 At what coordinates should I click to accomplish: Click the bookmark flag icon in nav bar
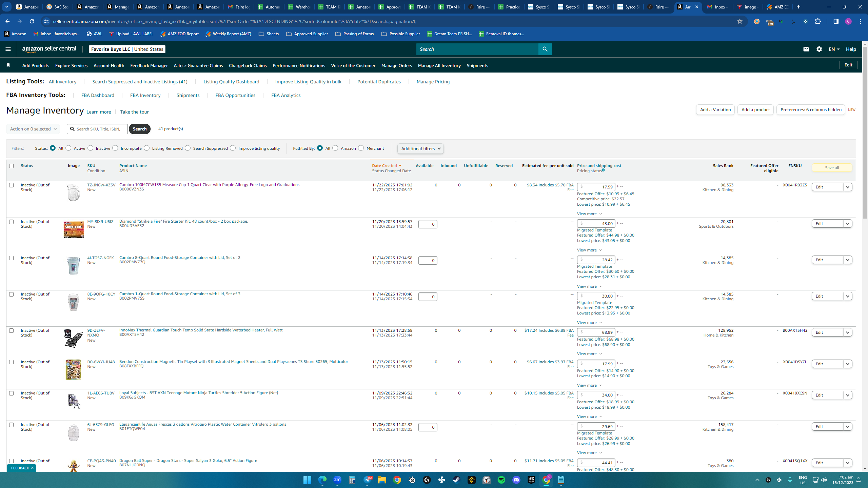point(8,65)
